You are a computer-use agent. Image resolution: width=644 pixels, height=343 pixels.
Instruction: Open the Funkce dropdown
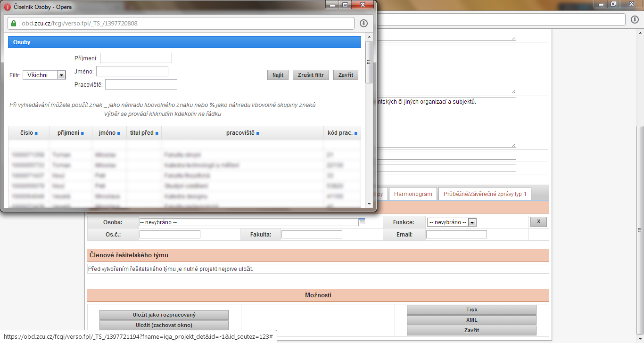point(452,222)
